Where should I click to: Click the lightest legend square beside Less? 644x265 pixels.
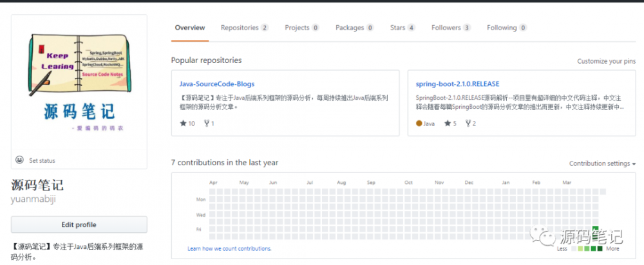point(573,248)
